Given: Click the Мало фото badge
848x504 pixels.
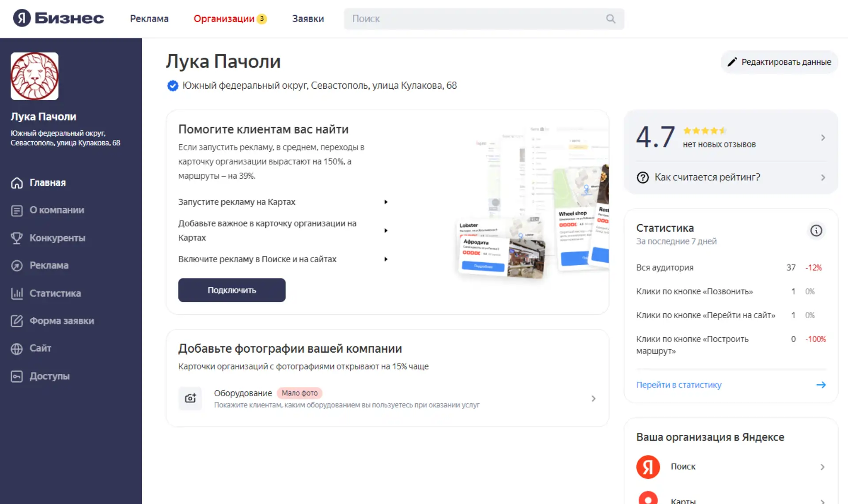Looking at the screenshot, I should point(299,393).
